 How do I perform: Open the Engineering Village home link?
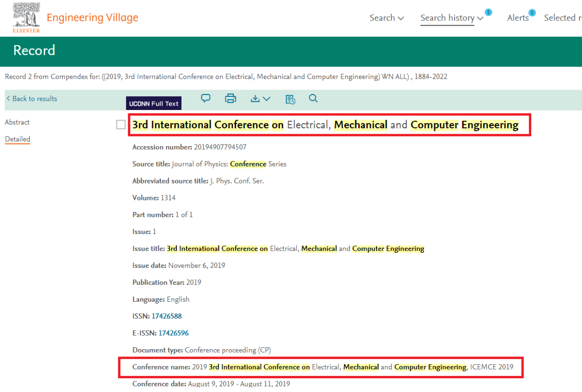(x=92, y=18)
